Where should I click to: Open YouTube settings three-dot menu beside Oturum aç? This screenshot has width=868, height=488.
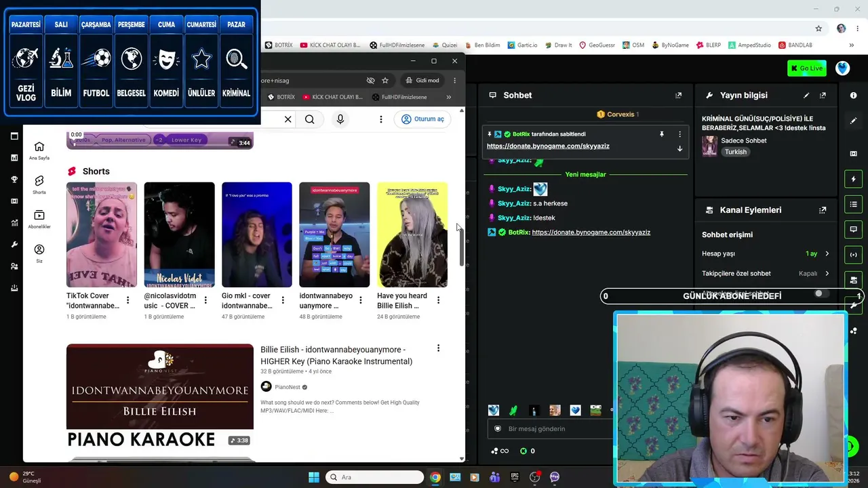(x=381, y=119)
